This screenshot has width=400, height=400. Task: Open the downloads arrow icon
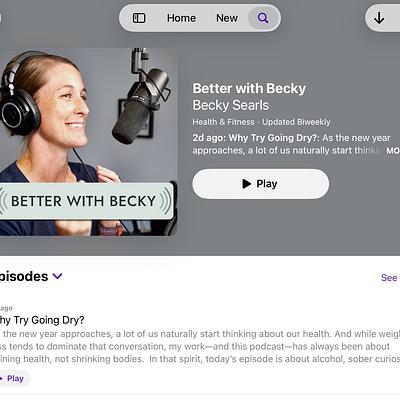pyautogui.click(x=379, y=18)
